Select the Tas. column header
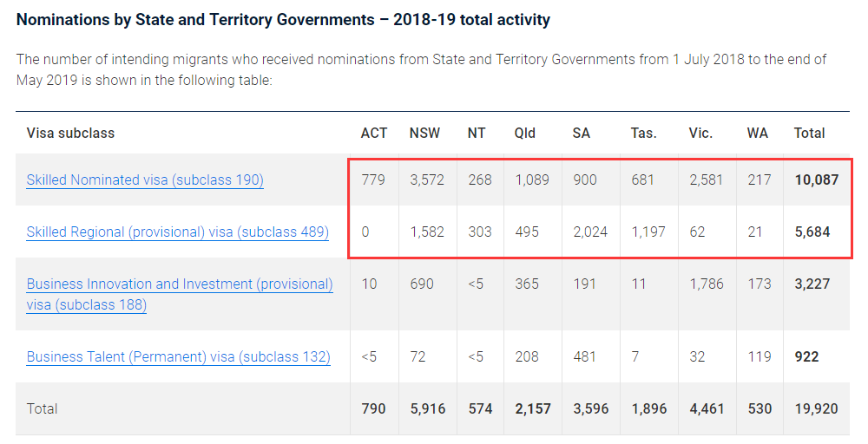This screenshot has width=868, height=444. click(x=644, y=134)
